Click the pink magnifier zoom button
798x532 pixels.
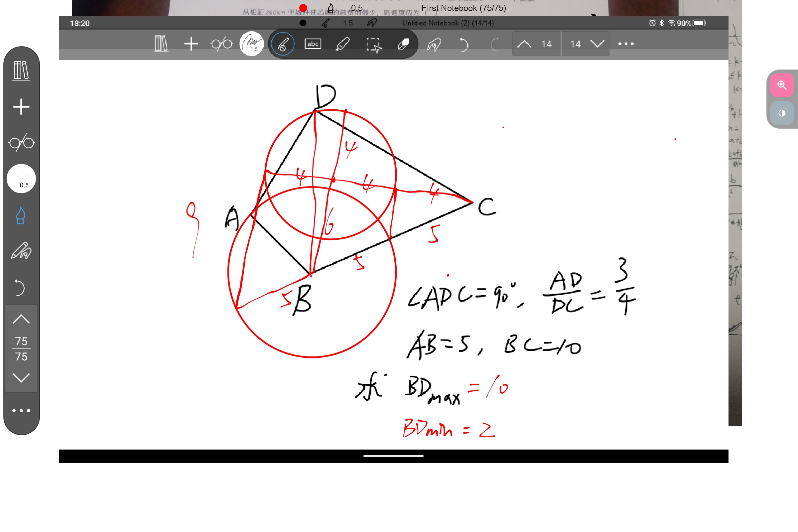tap(782, 85)
